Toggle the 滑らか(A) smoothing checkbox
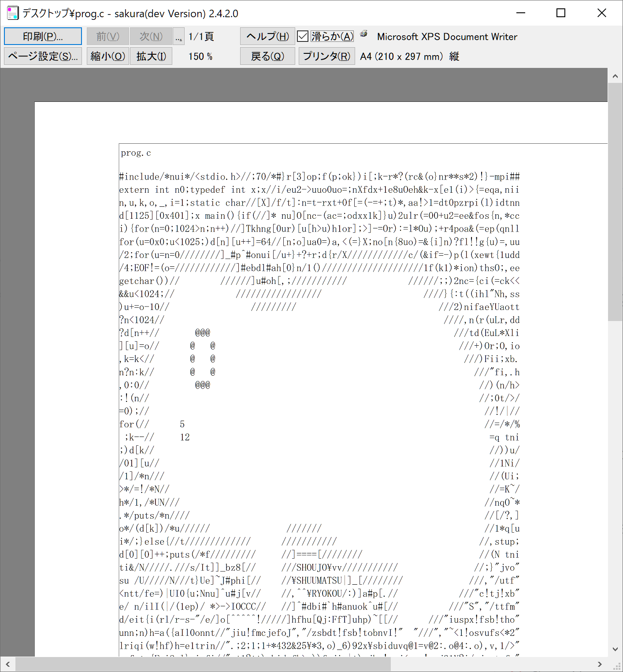 [x=303, y=36]
